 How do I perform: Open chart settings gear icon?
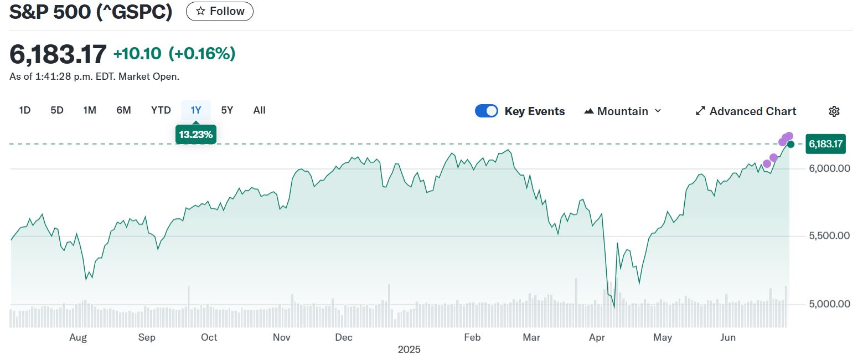tap(834, 111)
